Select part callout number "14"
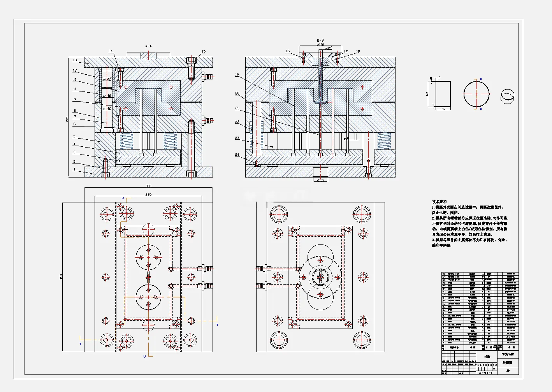The height and width of the screenshot is (392, 552). [111, 51]
